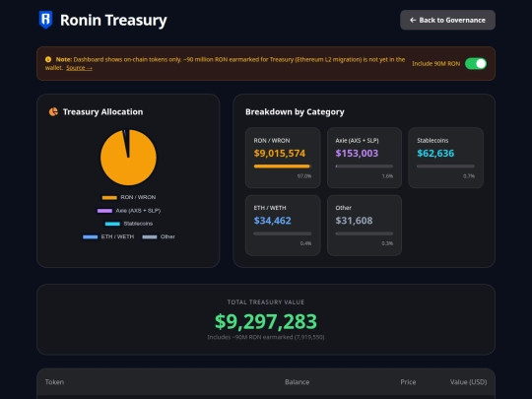Click the $153,003 value
532x399 pixels.
[357, 154]
